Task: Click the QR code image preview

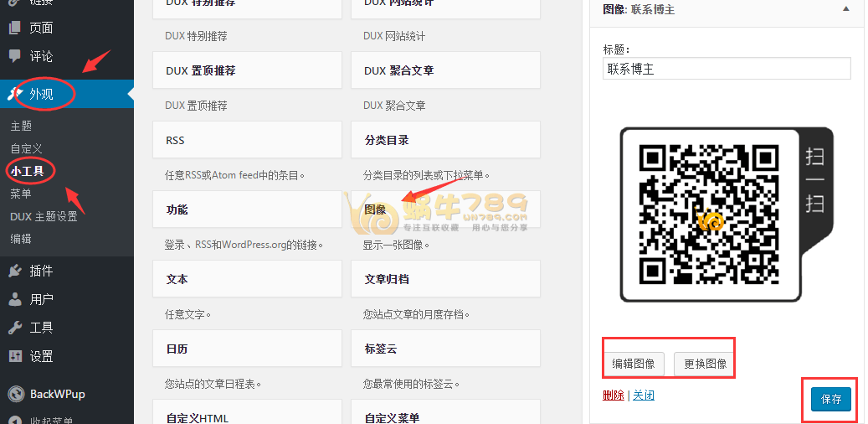Action: tap(726, 214)
